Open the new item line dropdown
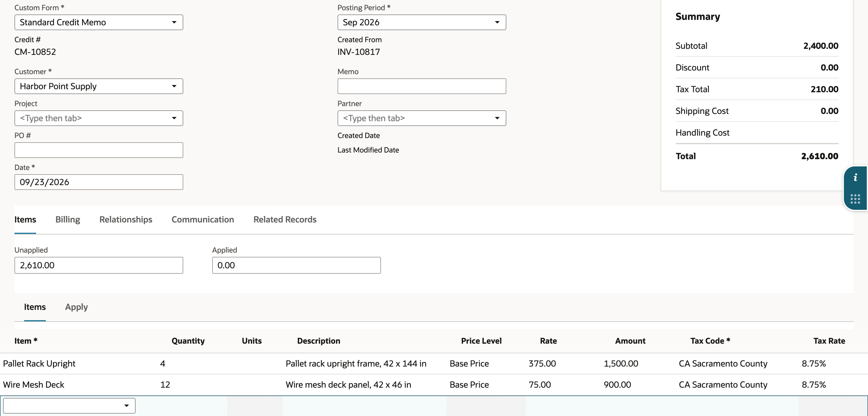The image size is (868, 416). (x=69, y=405)
